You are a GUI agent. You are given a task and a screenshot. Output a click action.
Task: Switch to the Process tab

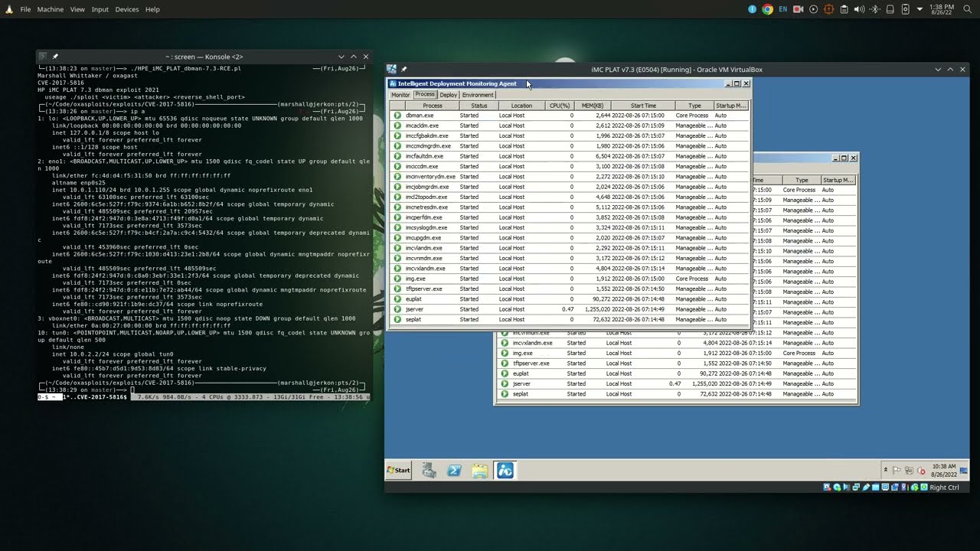pyautogui.click(x=424, y=95)
